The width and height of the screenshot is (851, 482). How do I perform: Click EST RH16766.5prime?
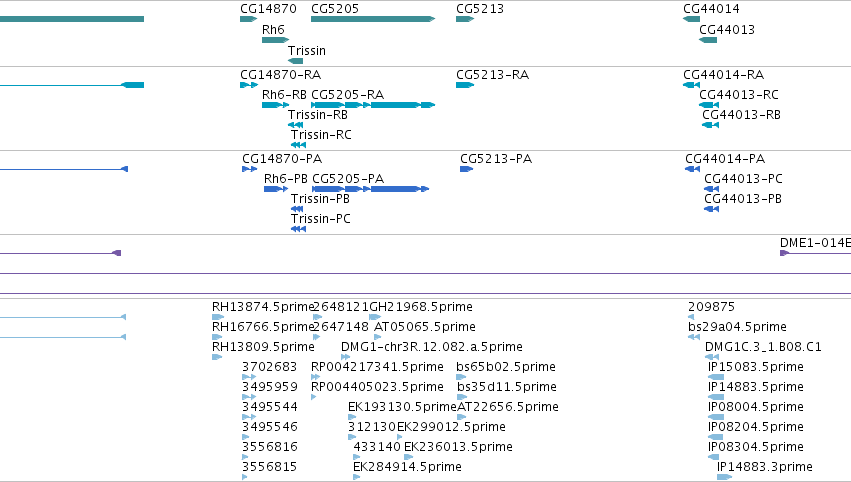263,327
